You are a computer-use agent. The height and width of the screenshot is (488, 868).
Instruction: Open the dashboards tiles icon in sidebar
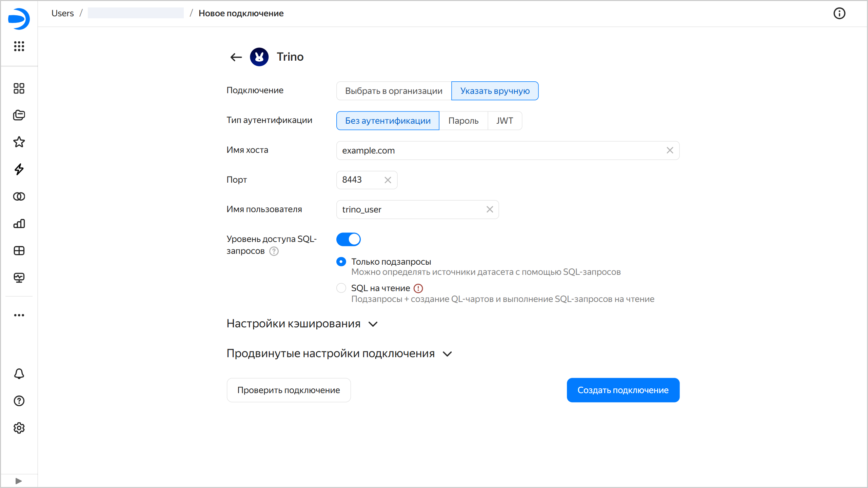tap(19, 88)
